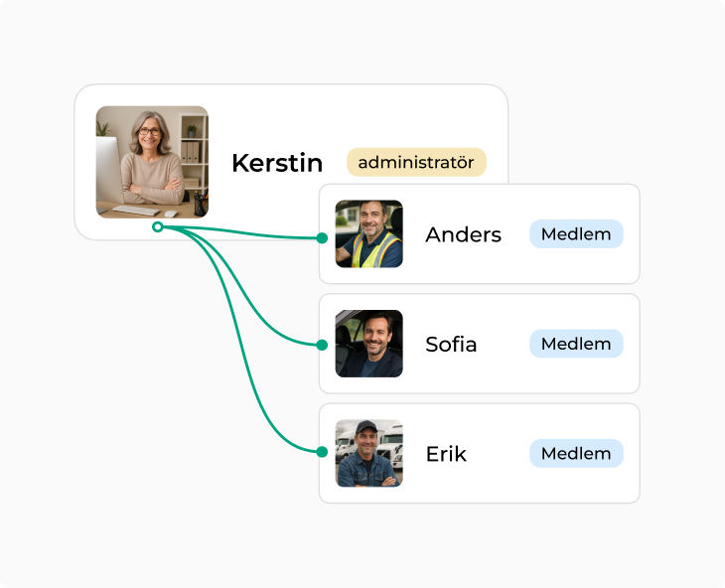Click the name Kerstin
The width and height of the screenshot is (725, 588).
[277, 163]
